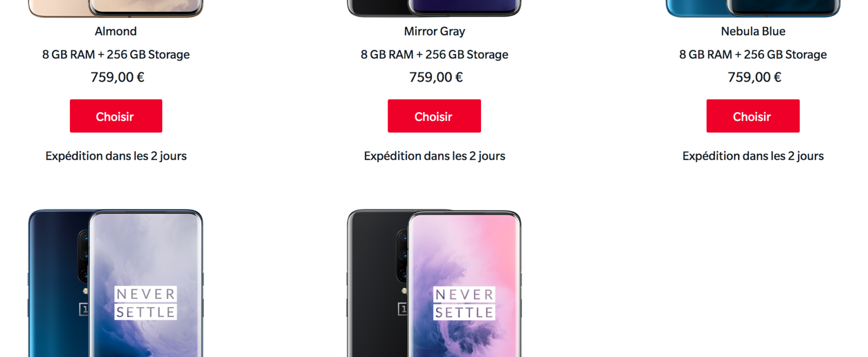This screenshot has width=868, height=357.
Task: Click the Never Settle logo on blue phone
Action: coord(146,303)
